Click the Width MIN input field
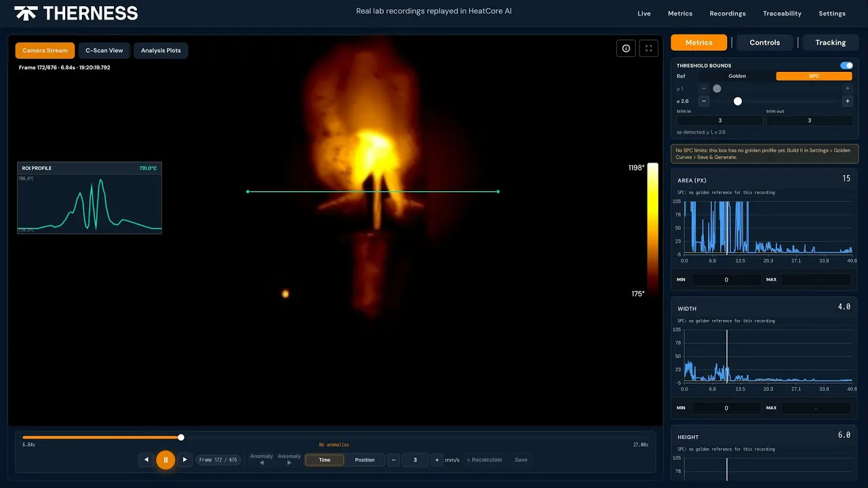The image size is (868, 488). pos(726,408)
